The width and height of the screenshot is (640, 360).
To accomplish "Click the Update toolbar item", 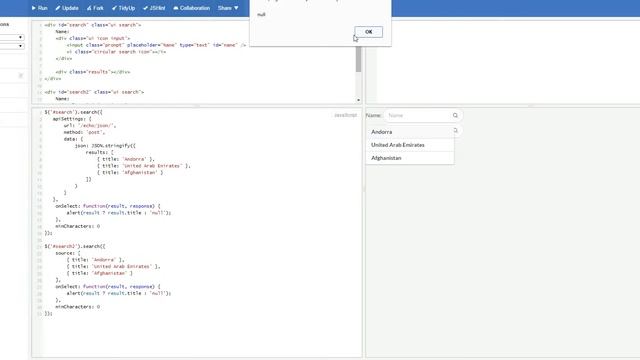I will pyautogui.click(x=67, y=8).
